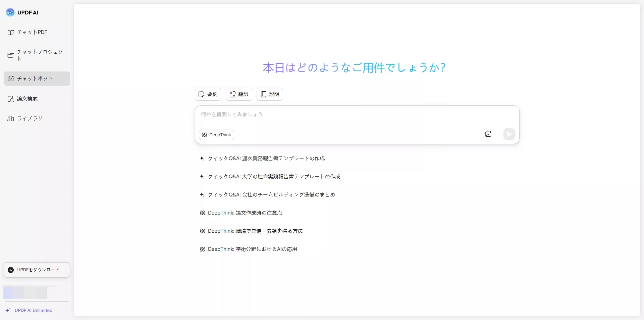Click the 要約 summarize button
The height and width of the screenshot is (320, 644).
tap(208, 94)
